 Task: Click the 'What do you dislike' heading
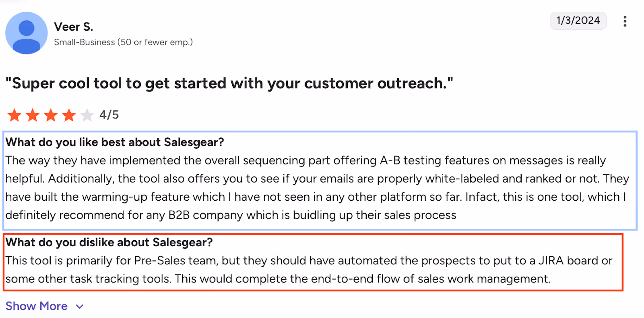click(x=109, y=242)
